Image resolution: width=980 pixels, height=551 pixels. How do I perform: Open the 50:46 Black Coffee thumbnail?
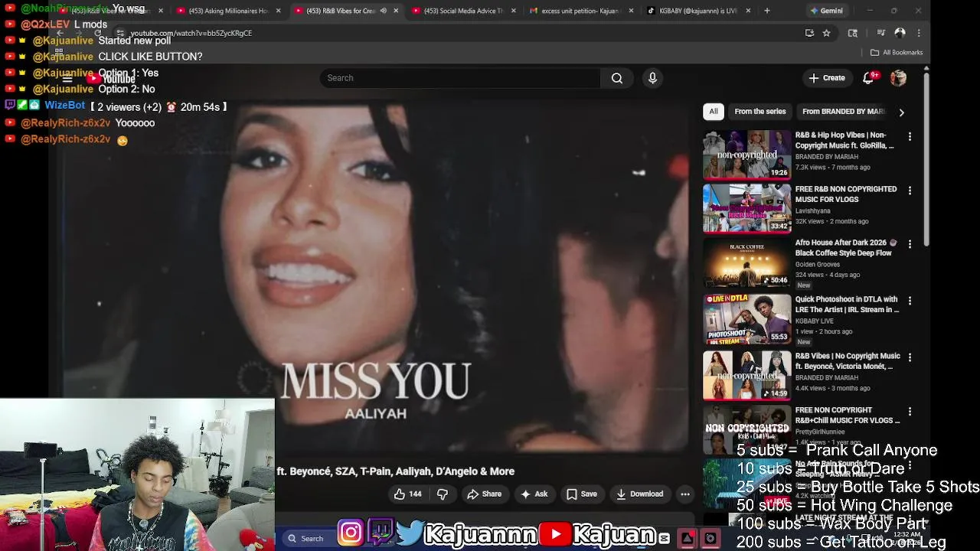(747, 262)
